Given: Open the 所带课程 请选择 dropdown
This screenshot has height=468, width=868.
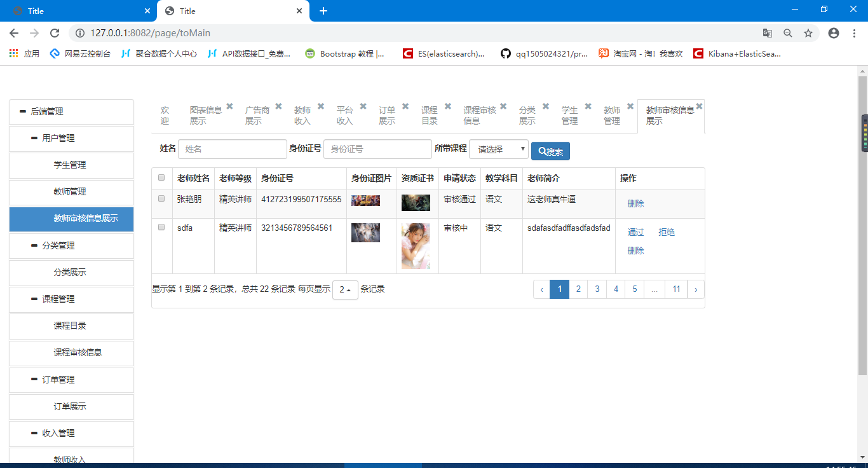Looking at the screenshot, I should 498,149.
